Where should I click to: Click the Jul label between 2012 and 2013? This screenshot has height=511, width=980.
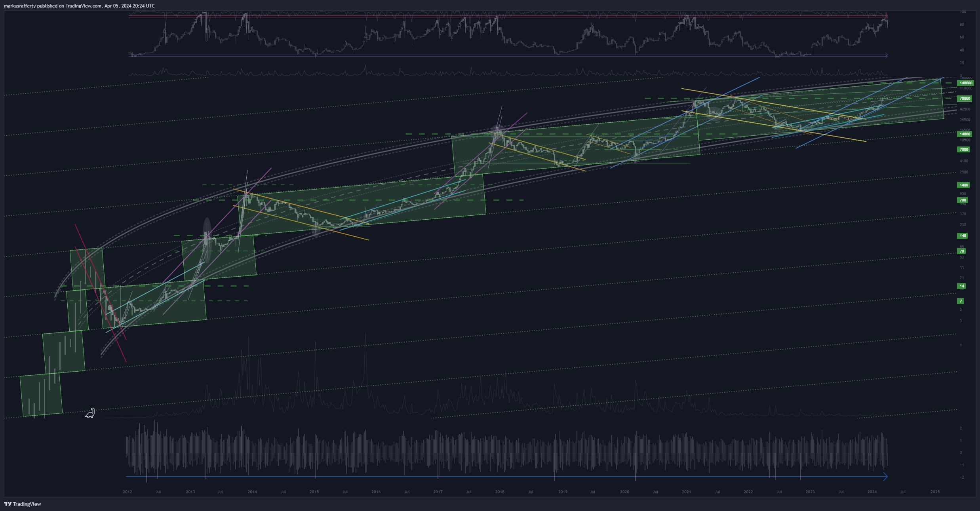pos(158,492)
